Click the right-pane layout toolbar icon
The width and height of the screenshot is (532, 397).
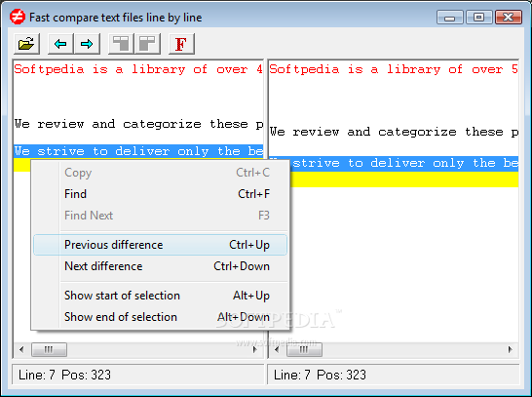point(147,44)
